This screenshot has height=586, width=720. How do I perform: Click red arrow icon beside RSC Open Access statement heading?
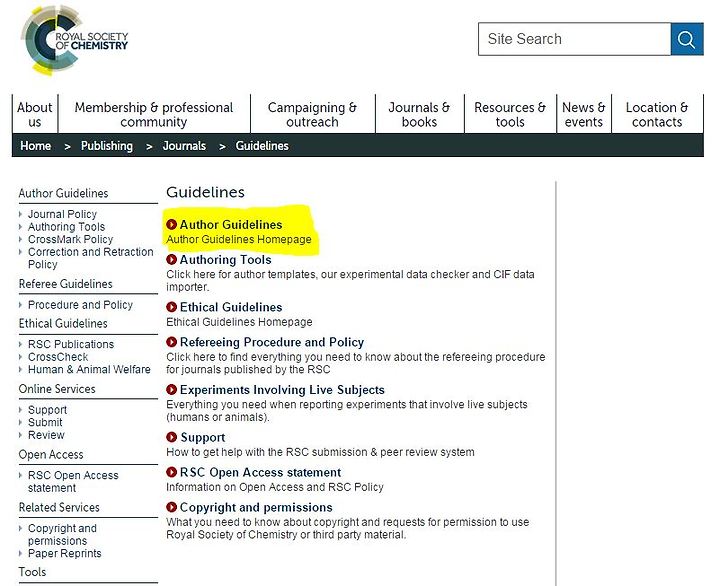point(171,472)
